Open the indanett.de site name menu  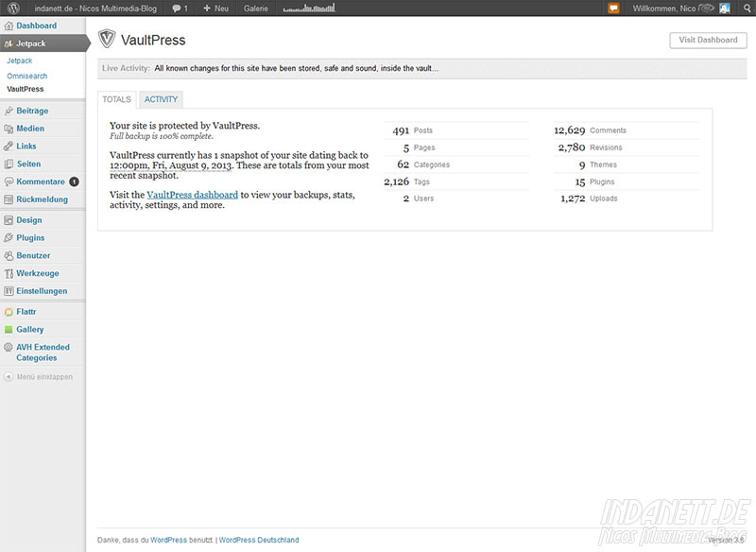coord(95,9)
